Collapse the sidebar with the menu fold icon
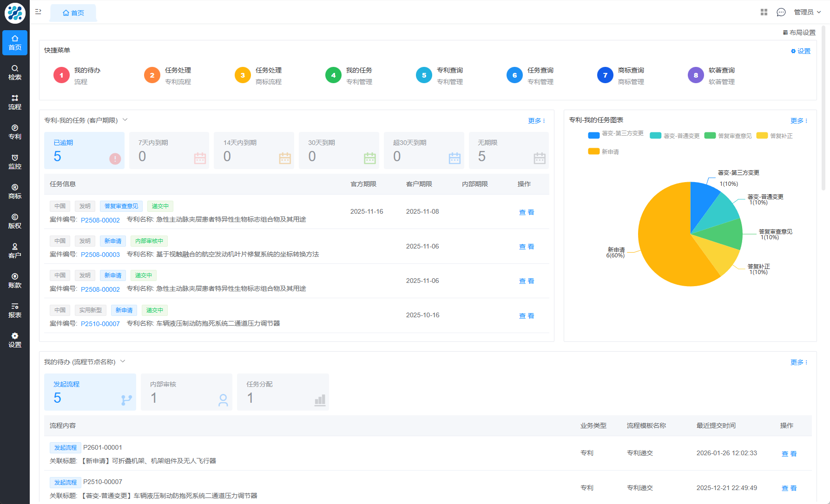This screenshot has width=830, height=504. pyautogui.click(x=38, y=12)
